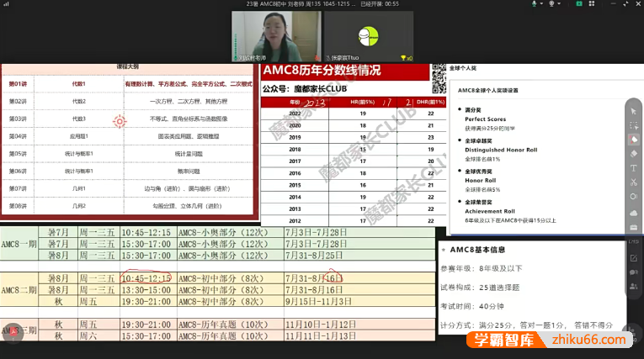Click AMC8二期 schedule label
This screenshot has width=644, height=359.
(19, 290)
